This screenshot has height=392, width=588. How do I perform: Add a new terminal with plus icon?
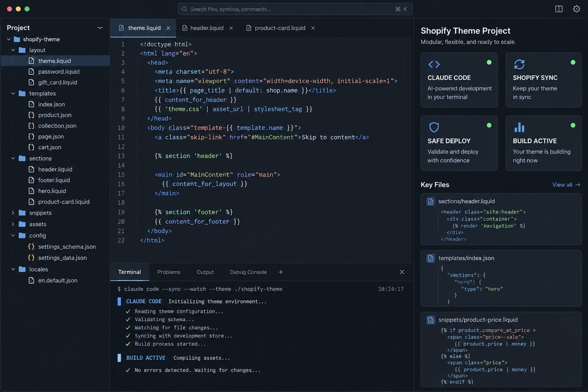(281, 272)
